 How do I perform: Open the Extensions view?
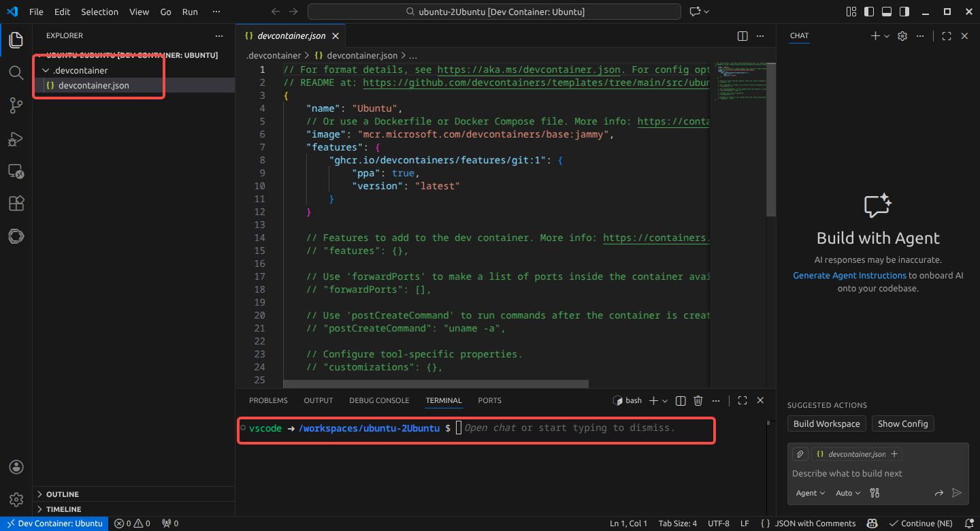(16, 204)
